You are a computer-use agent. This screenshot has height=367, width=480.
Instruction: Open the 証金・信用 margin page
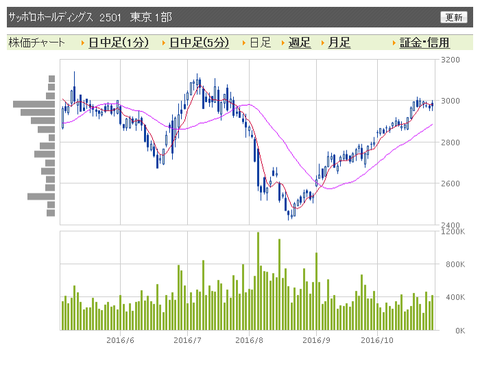click(424, 43)
